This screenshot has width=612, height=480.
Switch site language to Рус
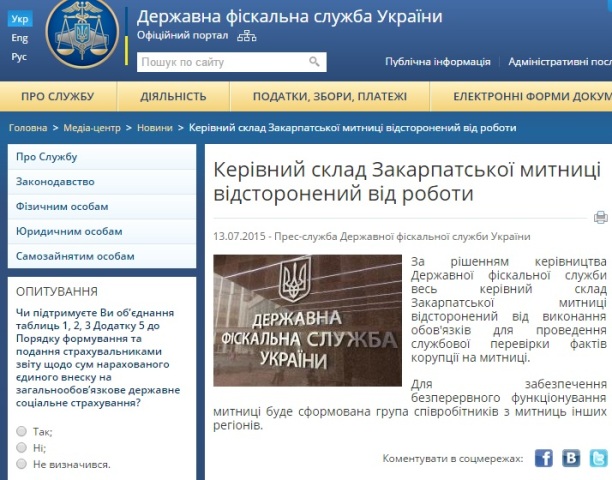[x=20, y=57]
